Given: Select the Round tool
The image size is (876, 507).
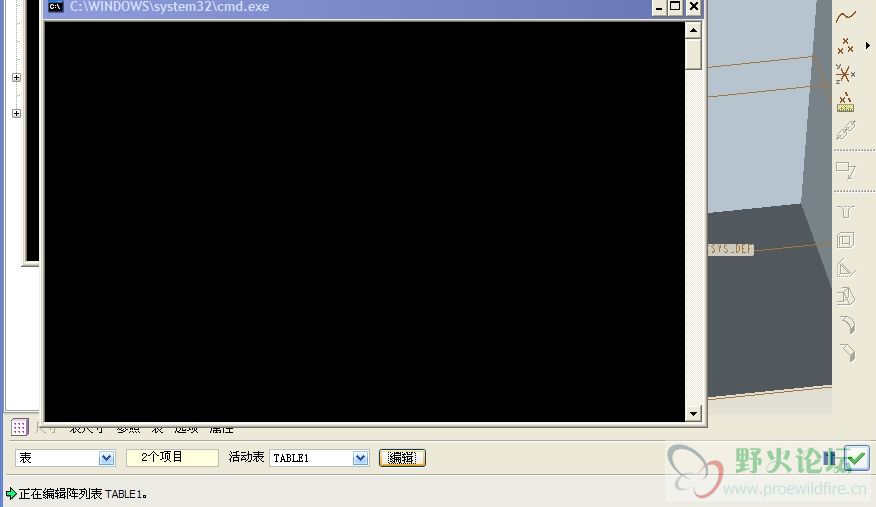Looking at the screenshot, I should coord(848,324).
